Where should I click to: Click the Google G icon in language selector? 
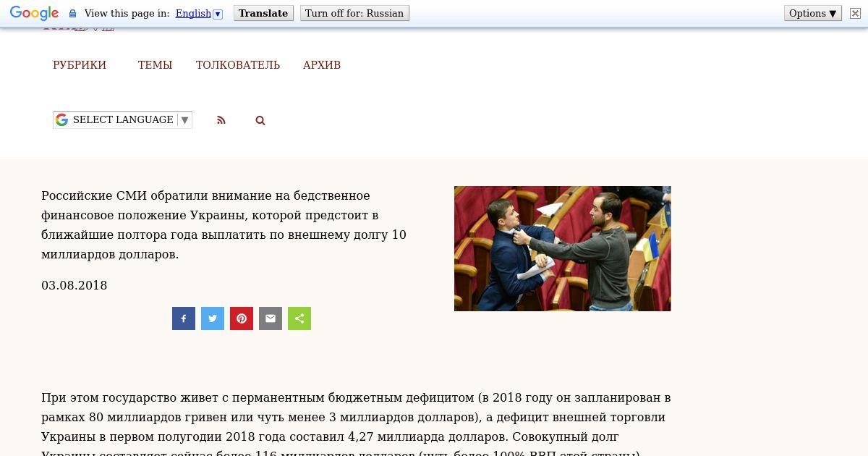tap(62, 120)
